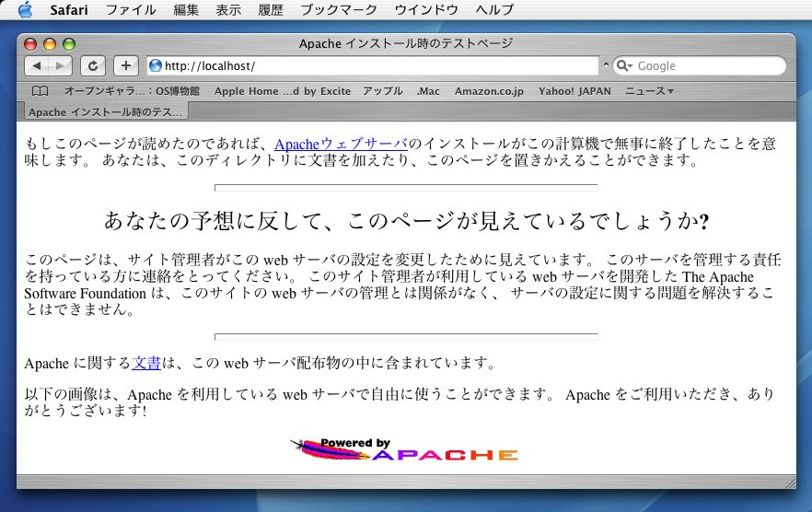Image resolution: width=812 pixels, height=512 pixels.
Task: Open the Apple menu
Action: pyautogui.click(x=25, y=9)
